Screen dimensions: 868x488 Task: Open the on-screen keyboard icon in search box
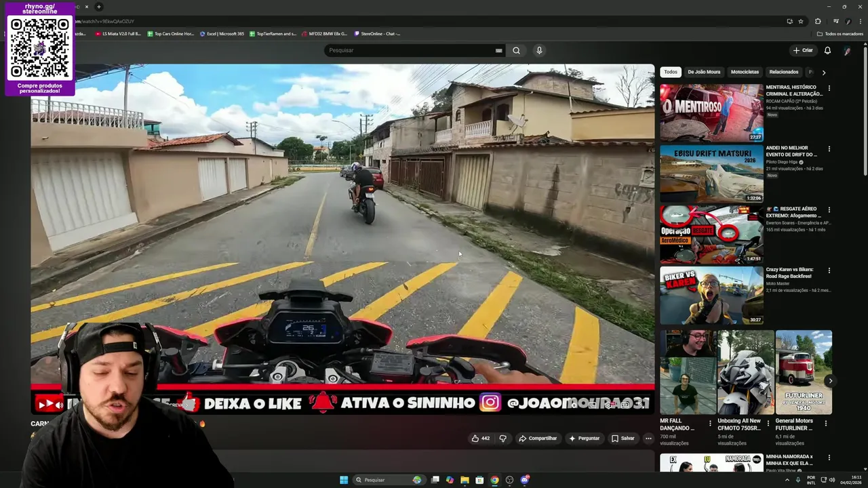(x=498, y=50)
